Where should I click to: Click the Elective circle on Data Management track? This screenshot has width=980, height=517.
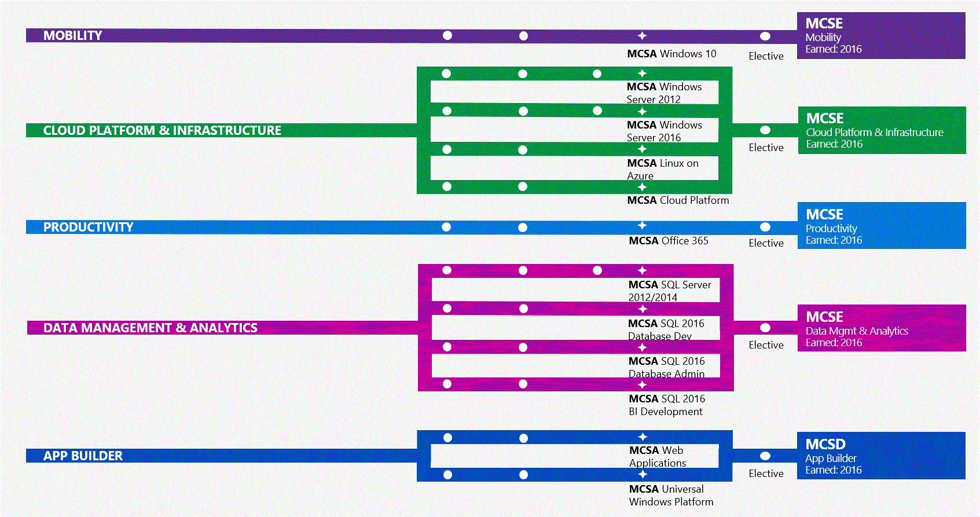click(765, 328)
